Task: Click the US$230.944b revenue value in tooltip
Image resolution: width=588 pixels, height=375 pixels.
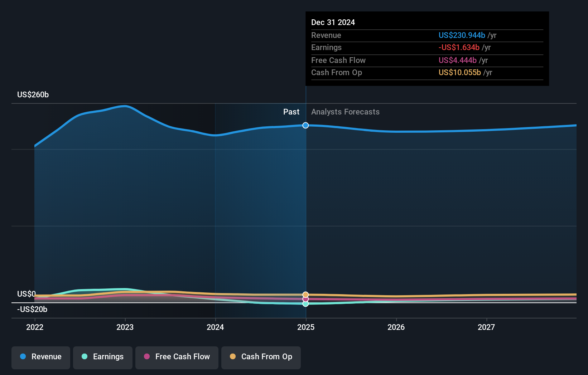Action: (x=462, y=35)
